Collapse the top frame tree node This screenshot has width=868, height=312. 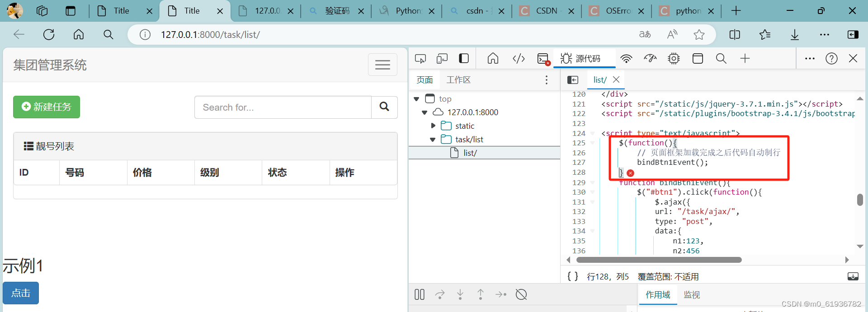416,99
